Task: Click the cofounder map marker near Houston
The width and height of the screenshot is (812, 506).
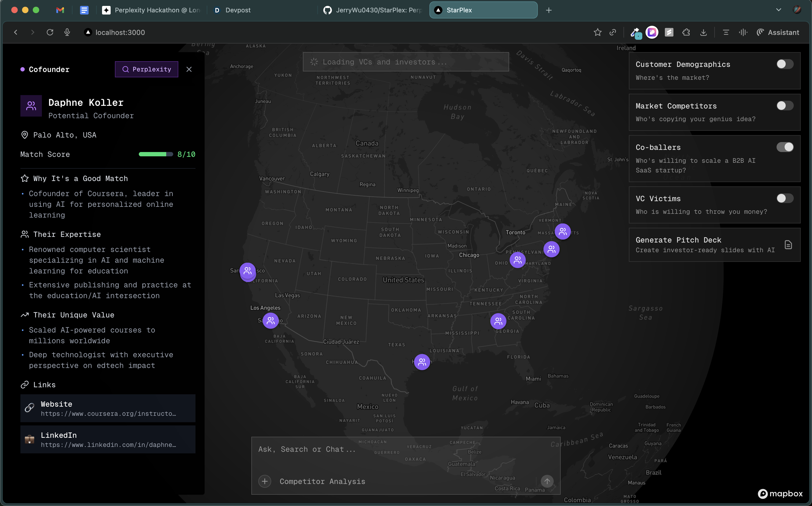Action: [x=422, y=362]
